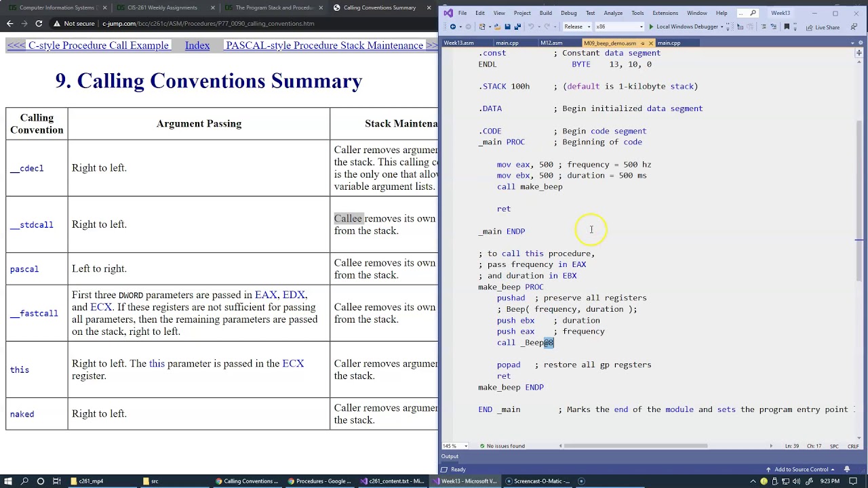Open the File menu
The width and height of the screenshot is (868, 488).
coord(462,13)
